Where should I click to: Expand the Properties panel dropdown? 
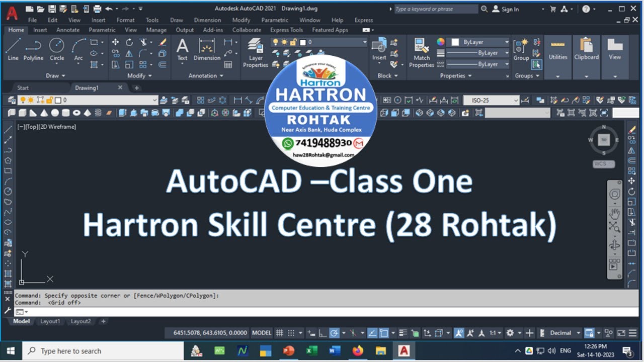pyautogui.click(x=456, y=76)
